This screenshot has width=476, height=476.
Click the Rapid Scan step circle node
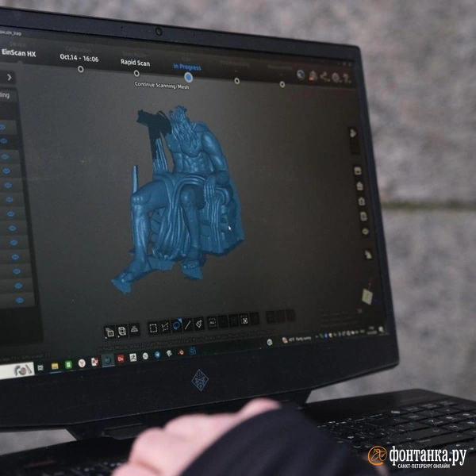[136, 73]
